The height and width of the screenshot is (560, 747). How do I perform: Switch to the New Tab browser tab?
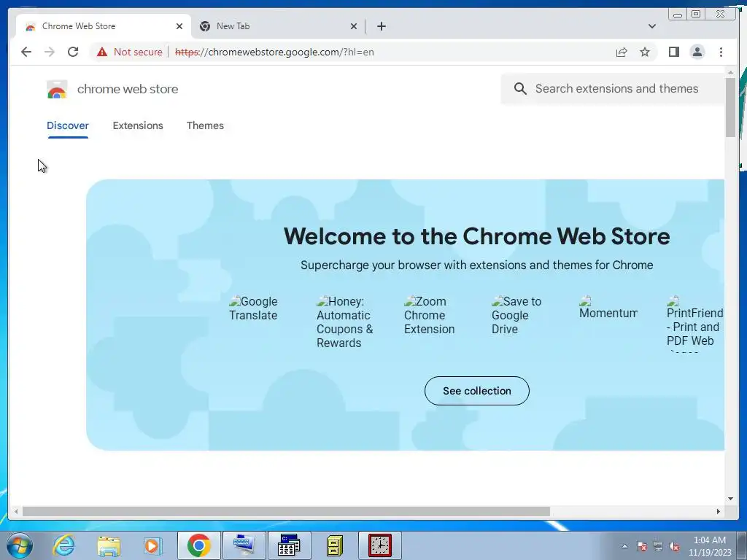[x=278, y=26]
